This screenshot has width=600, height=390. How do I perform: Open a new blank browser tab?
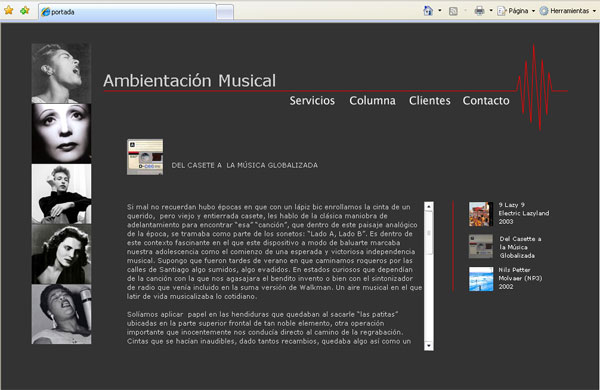click(225, 12)
